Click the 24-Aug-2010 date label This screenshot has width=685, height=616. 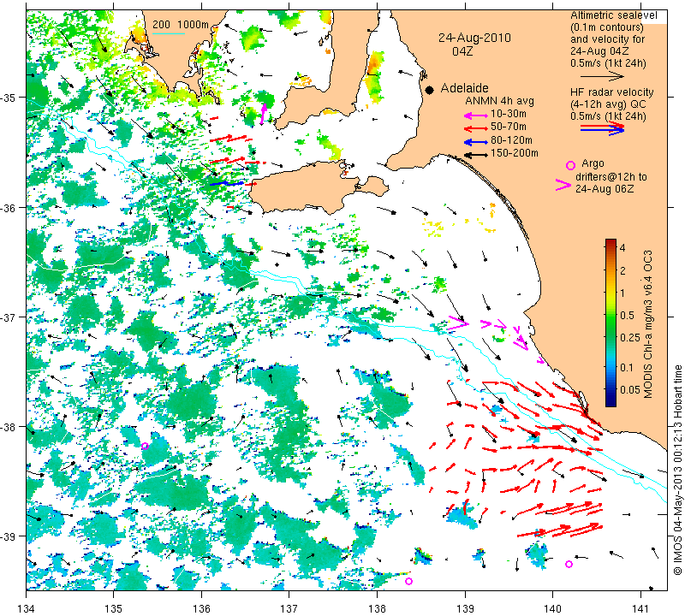[475, 38]
